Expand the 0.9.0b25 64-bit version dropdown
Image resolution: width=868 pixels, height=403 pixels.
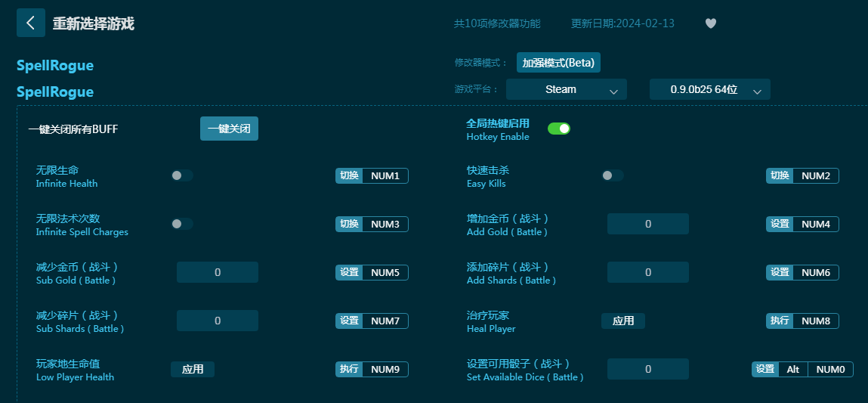[709, 89]
